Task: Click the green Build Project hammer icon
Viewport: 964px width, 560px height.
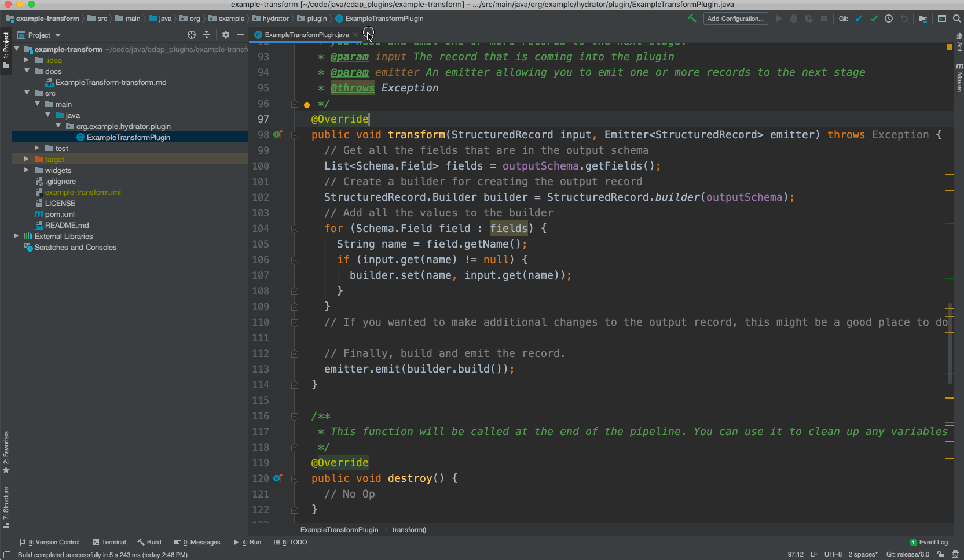Action: coord(692,19)
